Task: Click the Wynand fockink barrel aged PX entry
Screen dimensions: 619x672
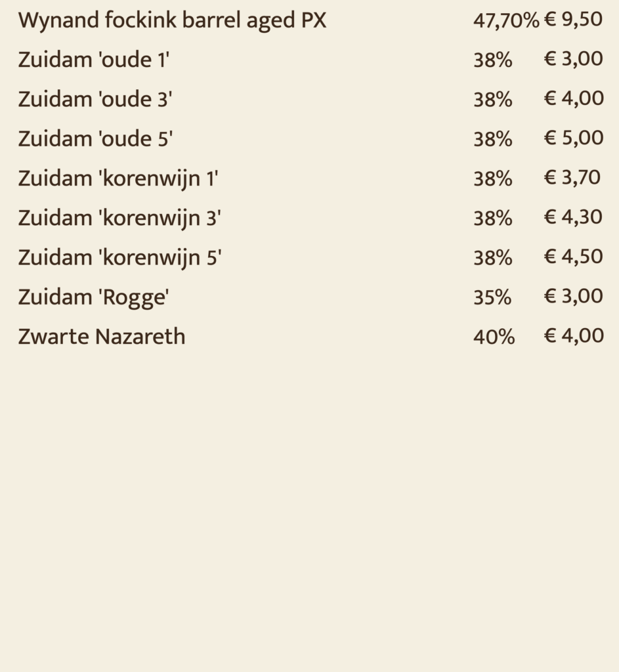Action: click(172, 21)
